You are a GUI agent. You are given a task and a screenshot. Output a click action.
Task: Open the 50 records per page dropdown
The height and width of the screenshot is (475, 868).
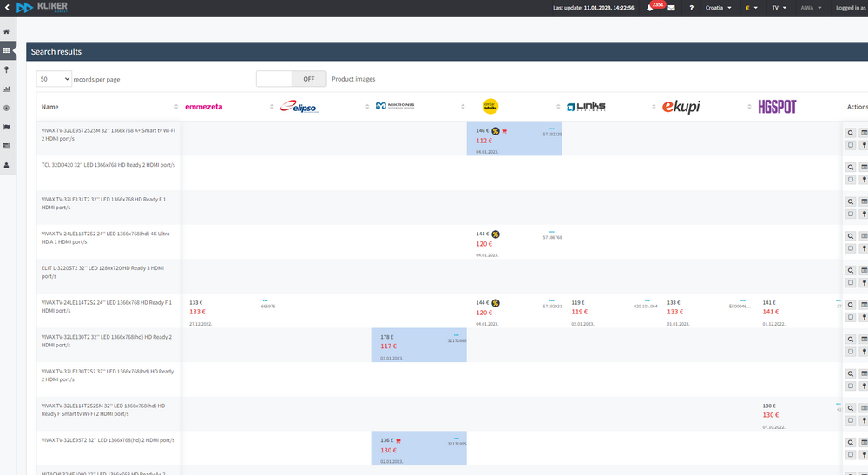pos(54,79)
